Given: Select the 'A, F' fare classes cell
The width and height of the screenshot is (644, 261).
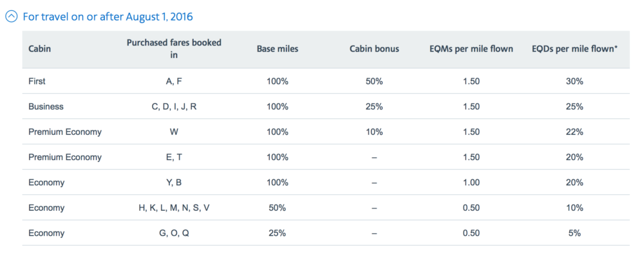Looking at the screenshot, I should [x=174, y=82].
